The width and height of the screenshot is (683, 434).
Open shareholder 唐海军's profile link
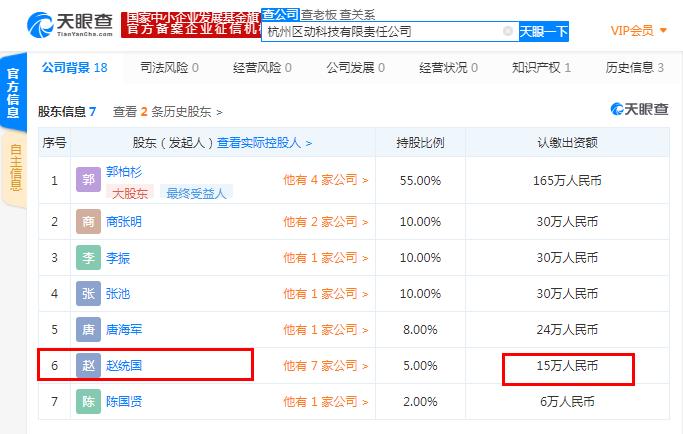[124, 329]
